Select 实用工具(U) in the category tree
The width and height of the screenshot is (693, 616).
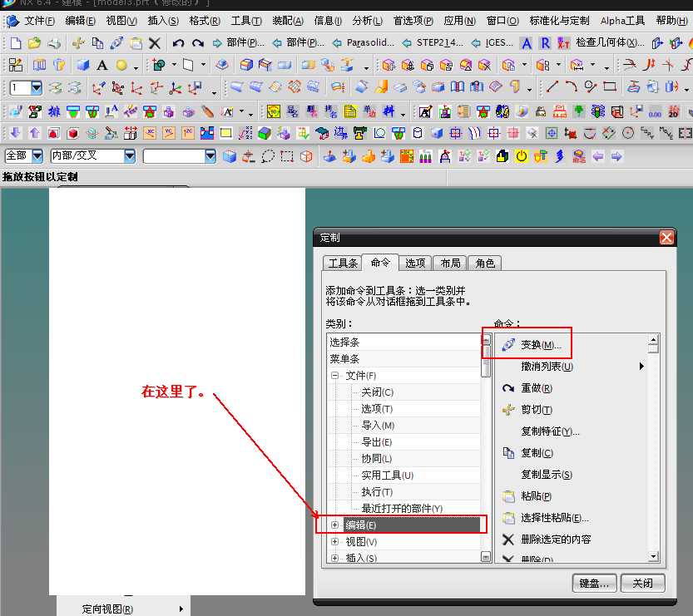tap(387, 476)
